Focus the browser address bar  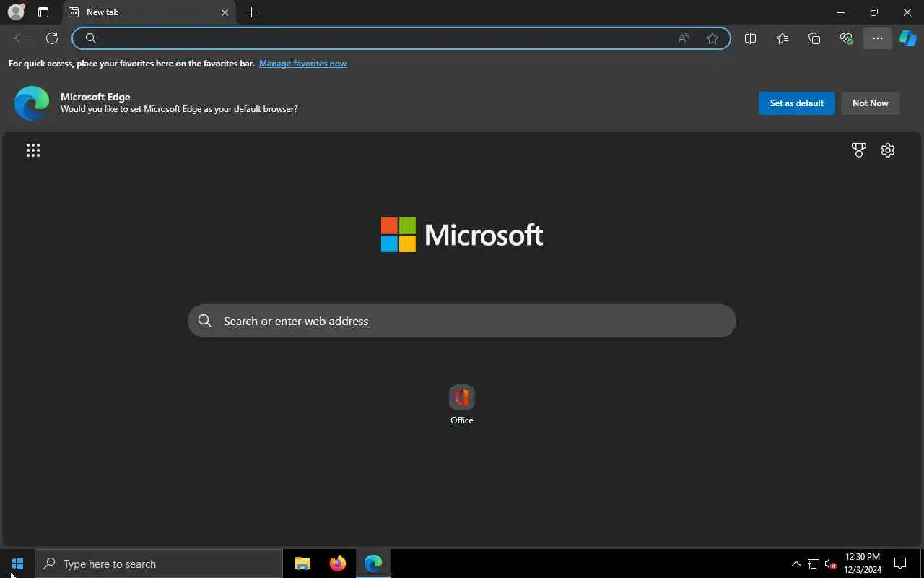click(x=401, y=38)
